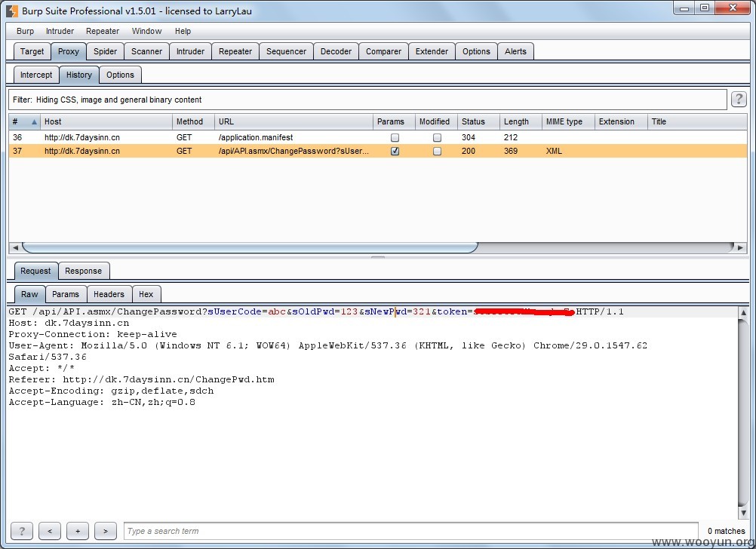Select the Headers view tab

[109, 294]
